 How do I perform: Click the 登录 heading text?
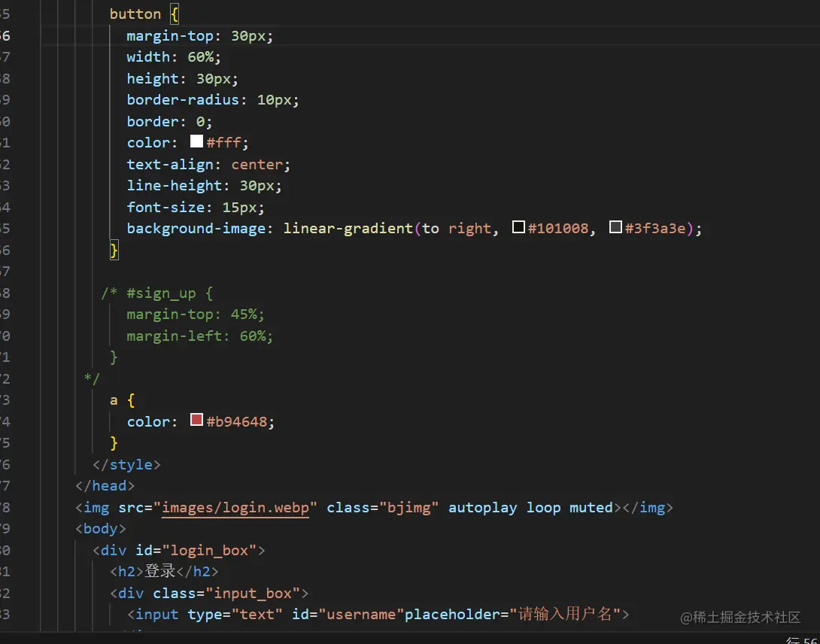[x=160, y=571]
